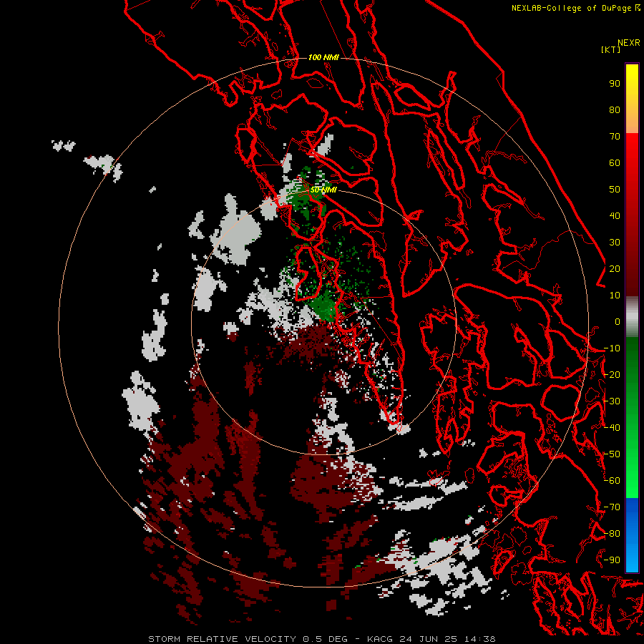Click the positive 30 scale value

coord(615,243)
